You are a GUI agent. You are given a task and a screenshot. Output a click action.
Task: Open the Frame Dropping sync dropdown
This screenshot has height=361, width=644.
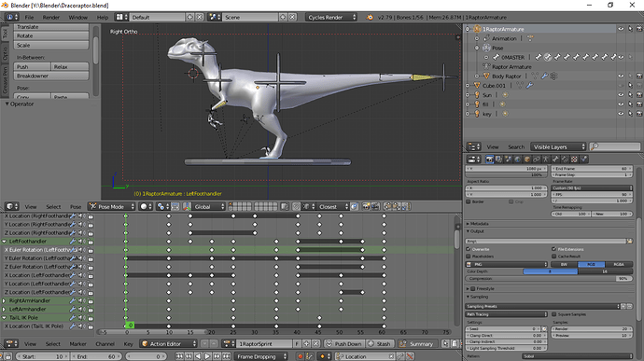(261, 356)
